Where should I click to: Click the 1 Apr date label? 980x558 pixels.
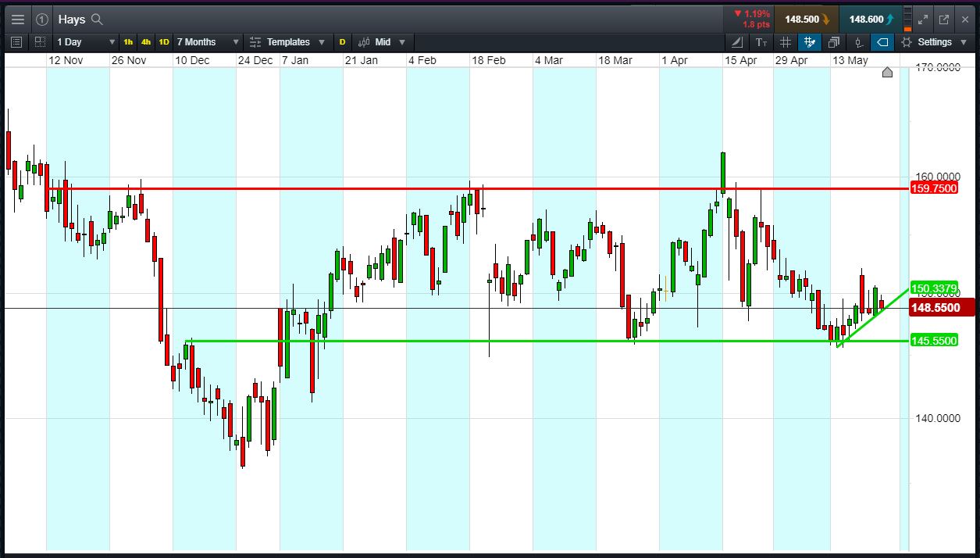(x=675, y=60)
